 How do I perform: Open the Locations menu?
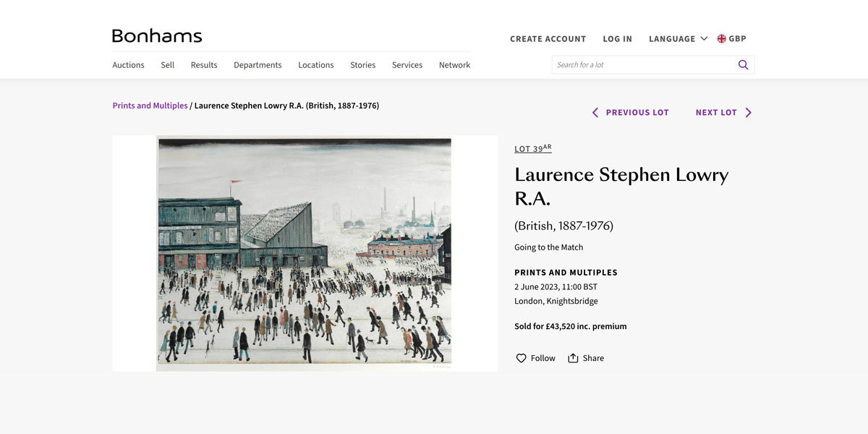pos(316,65)
